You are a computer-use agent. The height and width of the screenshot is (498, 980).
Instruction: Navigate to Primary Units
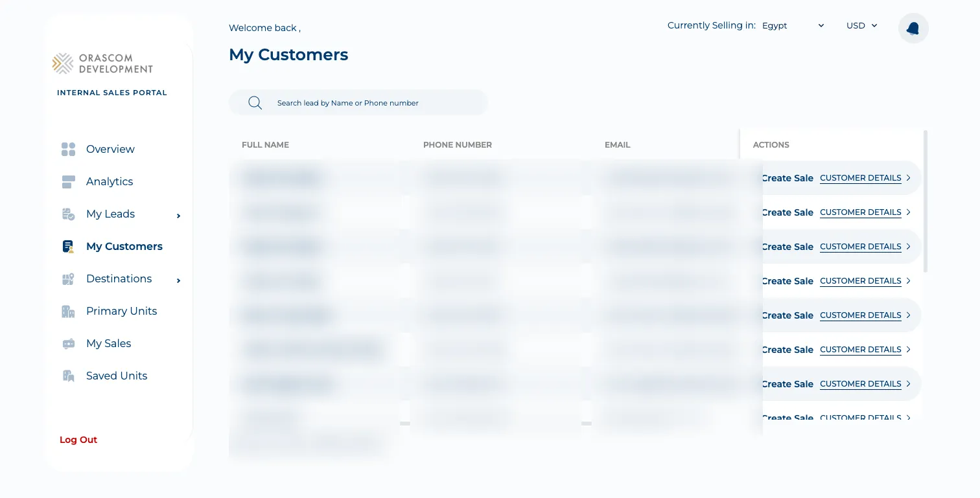(121, 311)
